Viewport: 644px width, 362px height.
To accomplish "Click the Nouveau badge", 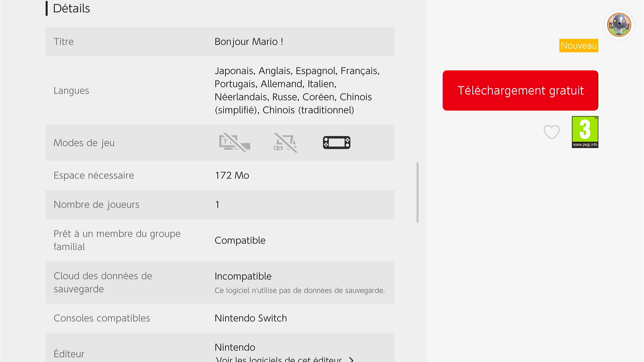I will pyautogui.click(x=579, y=46).
